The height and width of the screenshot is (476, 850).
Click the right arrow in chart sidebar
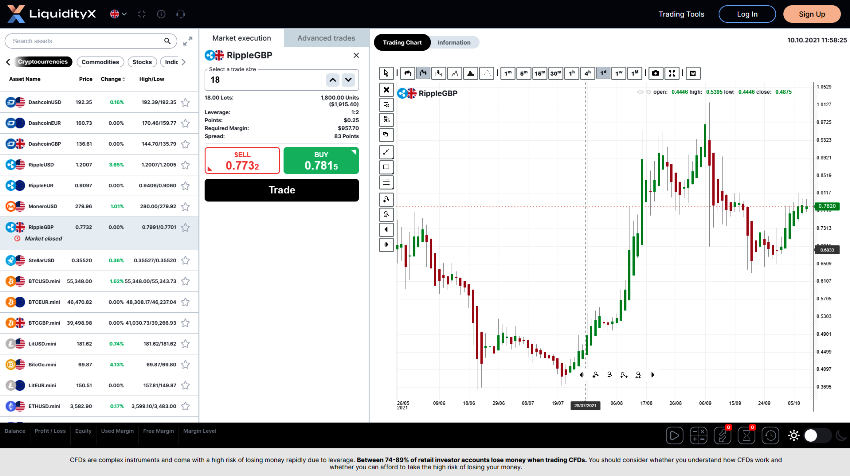pyautogui.click(x=386, y=245)
